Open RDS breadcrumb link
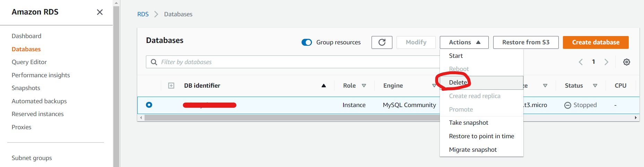 (143, 14)
